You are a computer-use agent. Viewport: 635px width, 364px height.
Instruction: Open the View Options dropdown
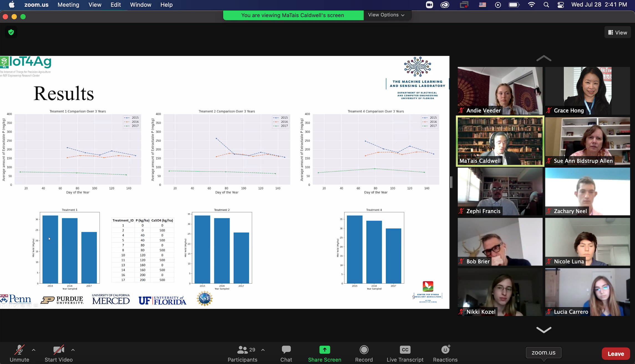point(386,15)
